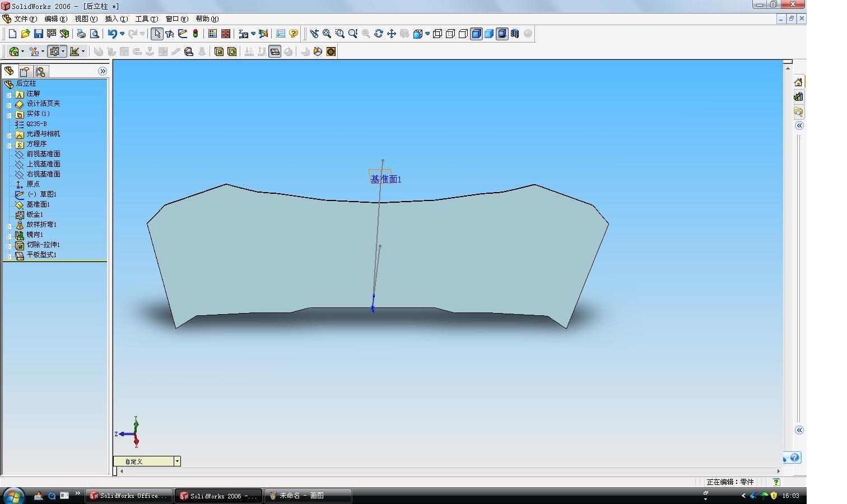Toggle Shadows in Shaded Mode button
The width and height of the screenshot is (847, 504).
point(502,34)
